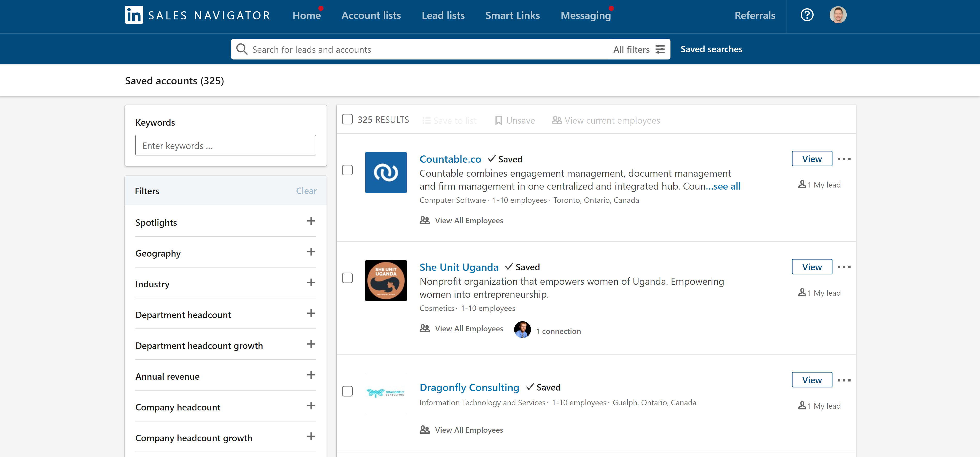Open the help question mark icon
This screenshot has height=457, width=980.
click(807, 15)
